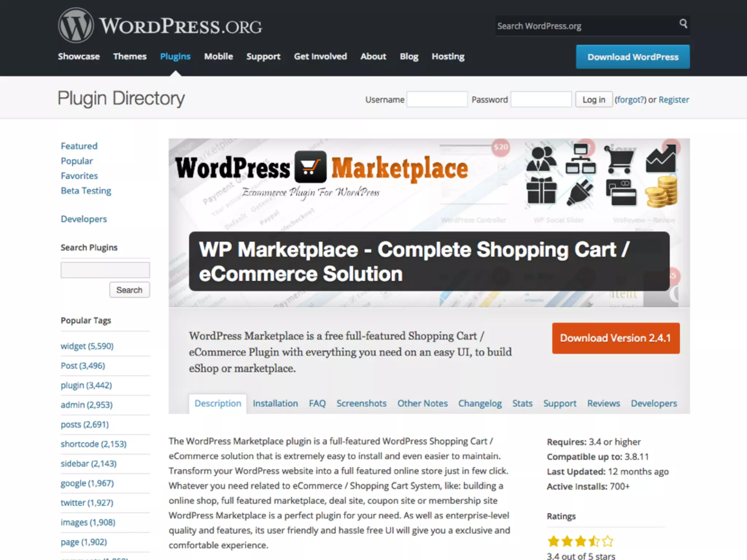Viewport: 747px width, 560px height.
Task: Click the star rating display
Action: [580, 541]
